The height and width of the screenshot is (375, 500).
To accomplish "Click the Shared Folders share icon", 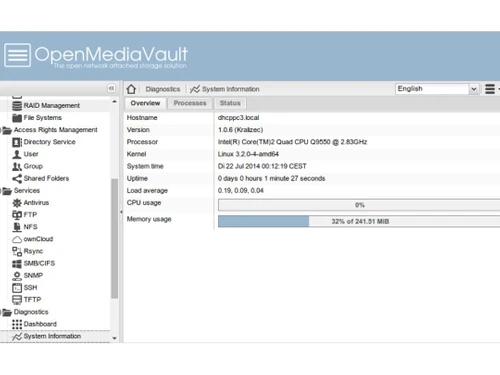I will click(x=17, y=178).
